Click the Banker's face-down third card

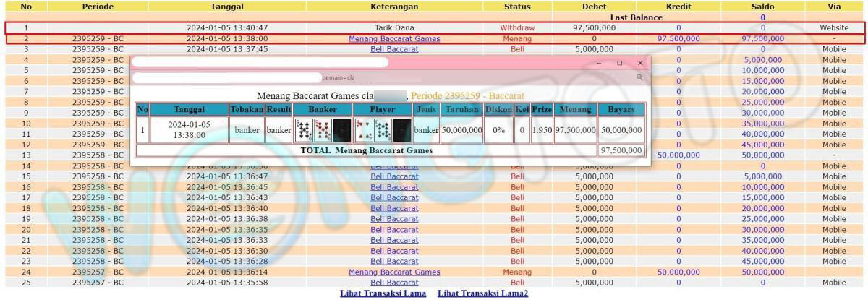(341, 130)
